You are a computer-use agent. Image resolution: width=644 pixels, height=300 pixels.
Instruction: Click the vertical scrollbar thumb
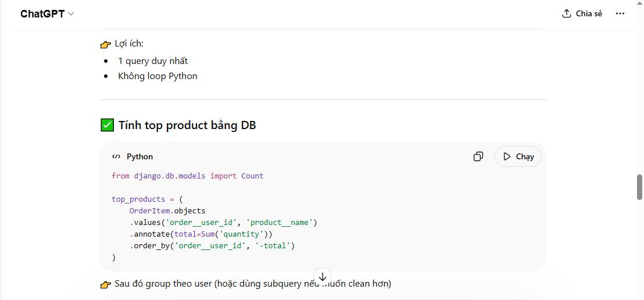(x=639, y=187)
